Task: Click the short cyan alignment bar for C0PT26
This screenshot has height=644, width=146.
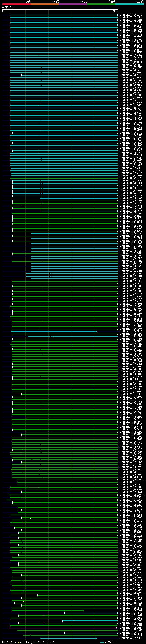Action: [54, 331]
